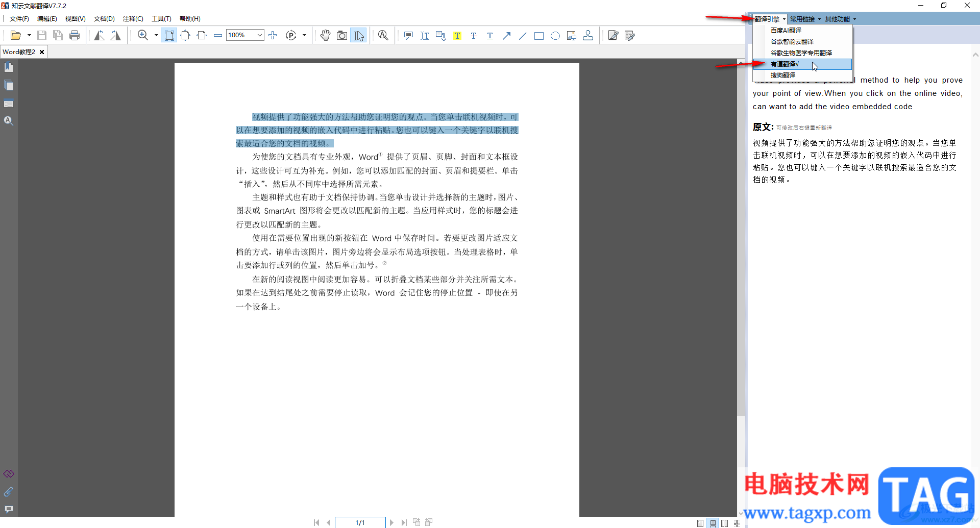Screen dimensions: 980x528
Task: Open the 100% zoom level combo box
Action: pyautogui.click(x=245, y=35)
